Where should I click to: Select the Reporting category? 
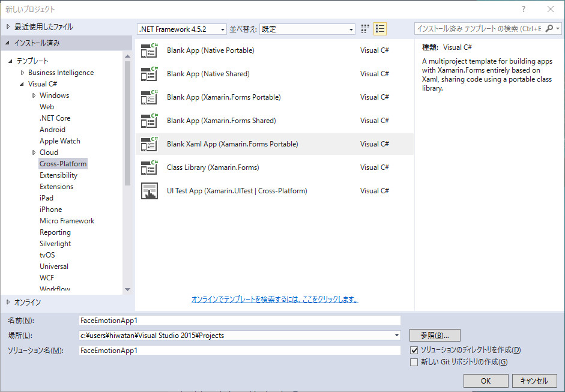click(55, 232)
